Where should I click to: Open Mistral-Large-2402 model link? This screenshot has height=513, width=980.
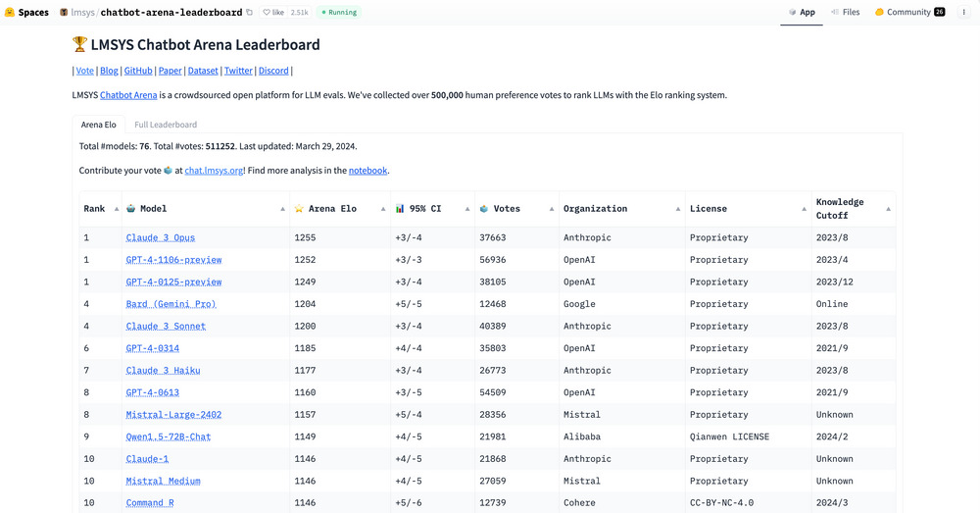click(173, 414)
